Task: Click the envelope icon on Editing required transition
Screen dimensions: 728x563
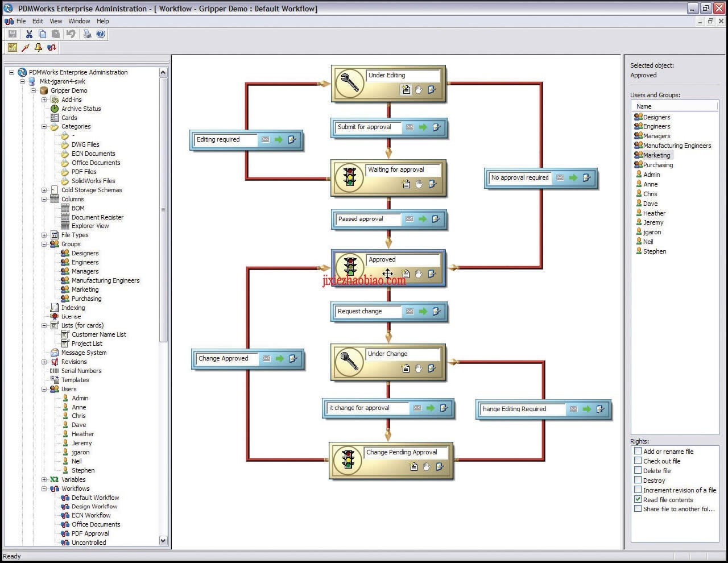Action: [265, 140]
